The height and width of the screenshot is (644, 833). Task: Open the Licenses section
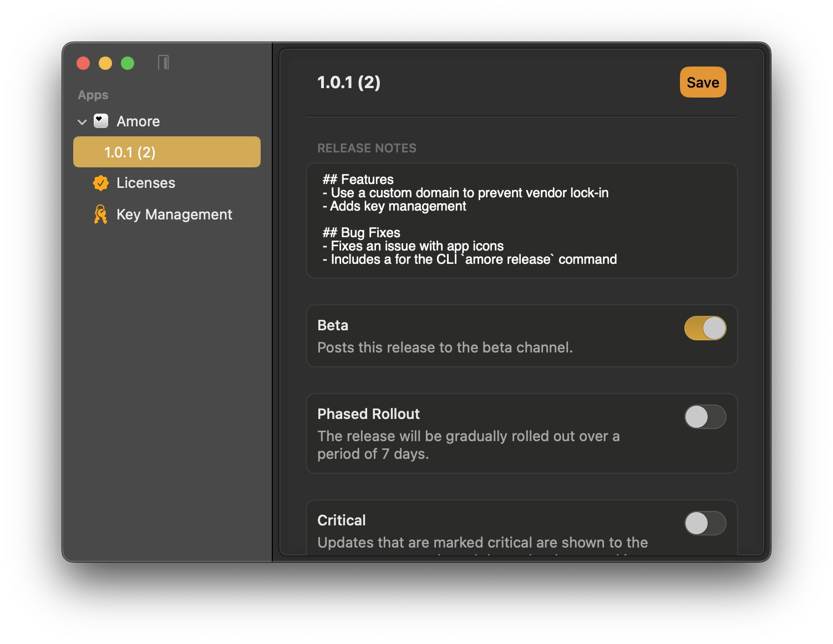click(145, 183)
